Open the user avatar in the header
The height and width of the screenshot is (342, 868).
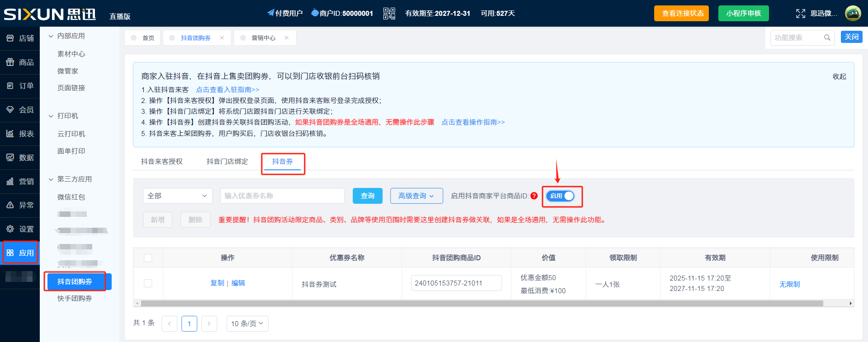853,14
